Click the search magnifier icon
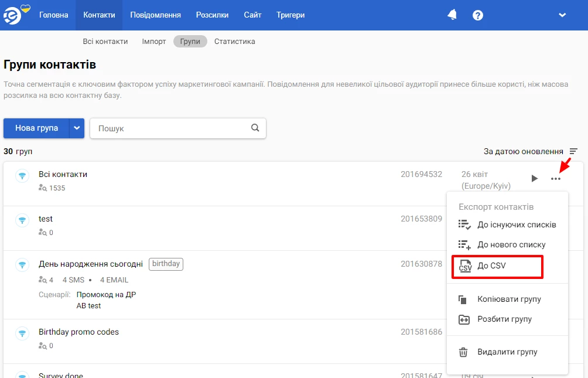Screen dimensions: 588x378 coord(255,128)
